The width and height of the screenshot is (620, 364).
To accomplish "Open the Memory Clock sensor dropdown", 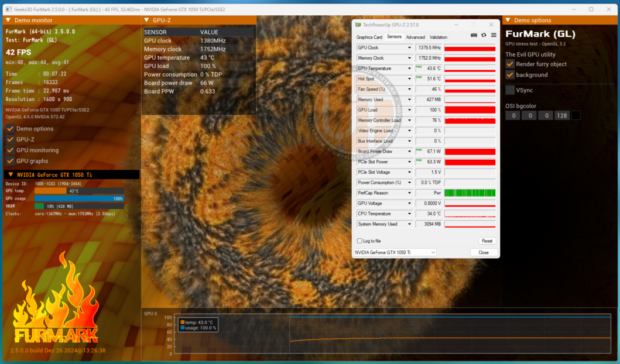I will pyautogui.click(x=409, y=58).
